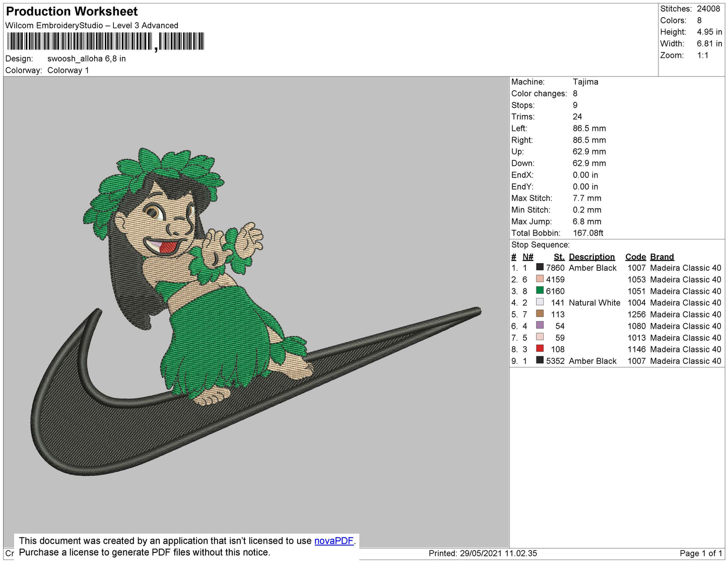Pick the Amber Black swatch in stop 9
The image size is (728, 563).
pyautogui.click(x=540, y=360)
